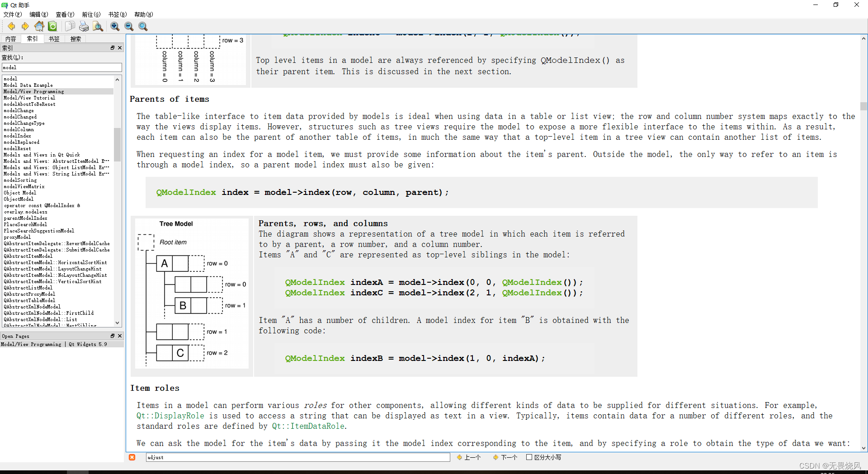Toggle 区分大小写 case sensitive checkbox

click(x=529, y=457)
